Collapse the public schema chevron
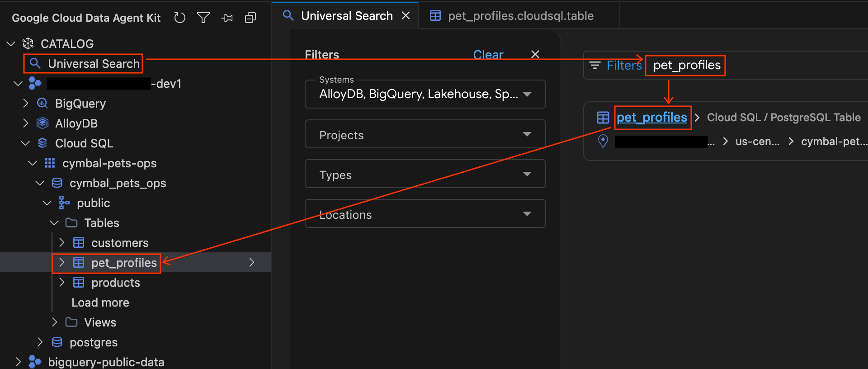 (47, 203)
